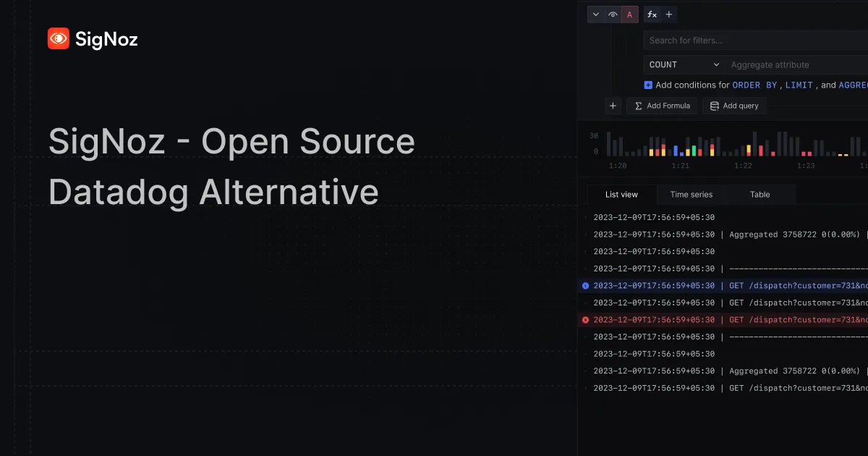
Task: Toggle visibility of query A with the eye icon
Action: [x=613, y=14]
